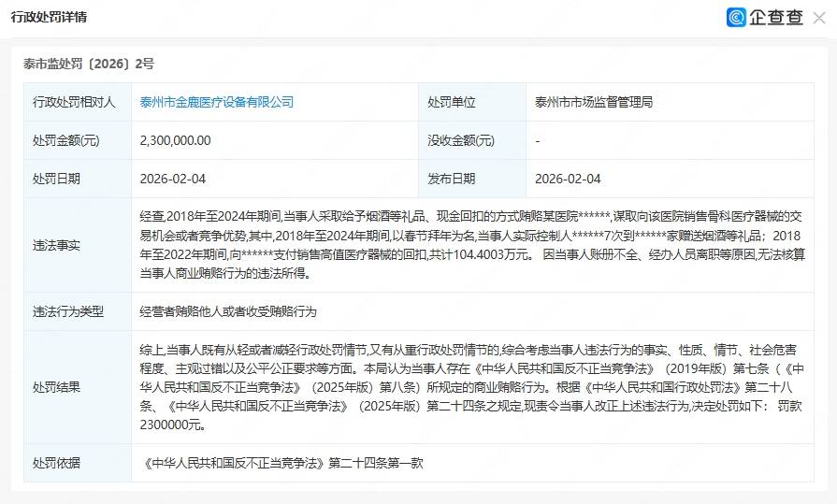The height and width of the screenshot is (504, 837).
Task: Click the 处罚金额(元) label cell
Action: point(65,140)
